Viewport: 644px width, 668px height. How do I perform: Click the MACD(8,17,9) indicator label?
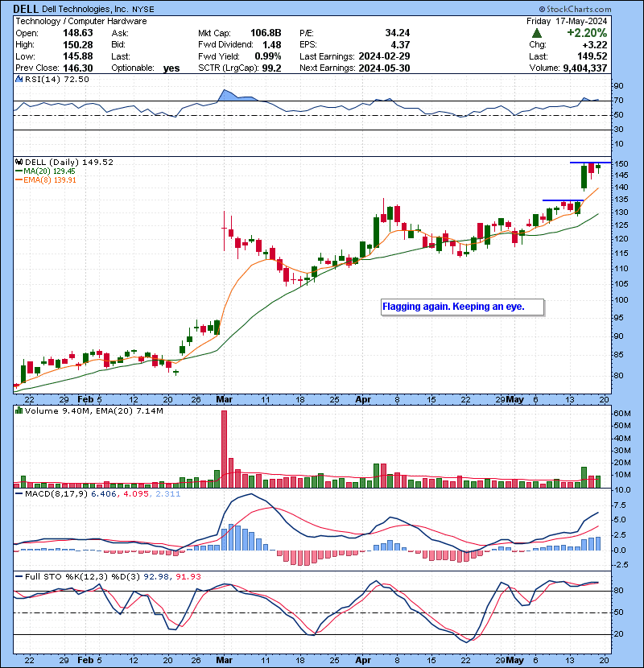pyautogui.click(x=56, y=494)
